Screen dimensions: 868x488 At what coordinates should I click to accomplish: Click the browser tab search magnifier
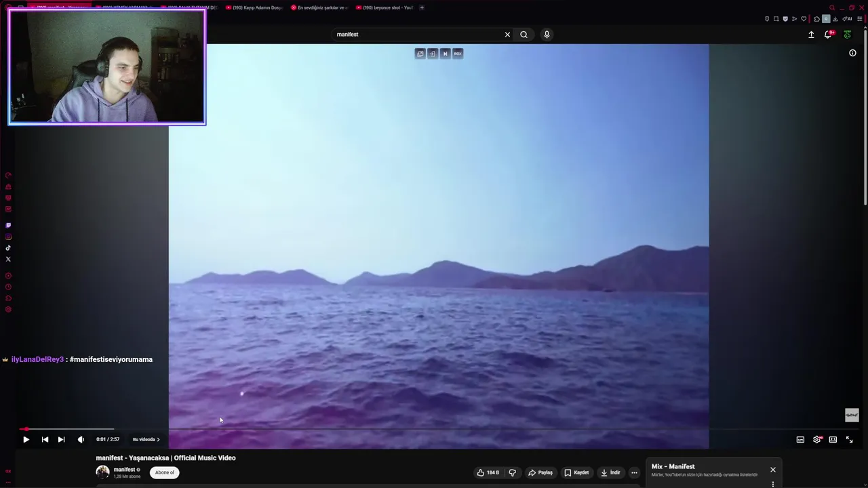coord(832,7)
